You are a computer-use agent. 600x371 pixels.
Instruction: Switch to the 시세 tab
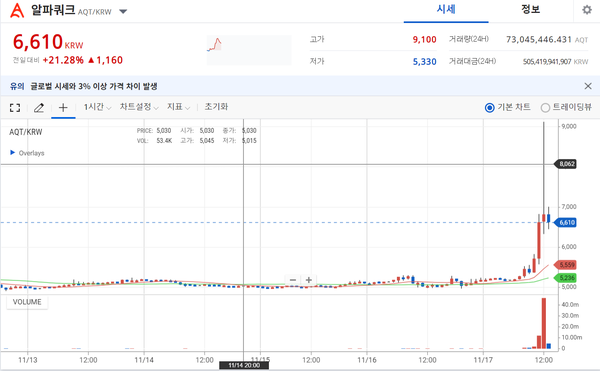coord(446,9)
